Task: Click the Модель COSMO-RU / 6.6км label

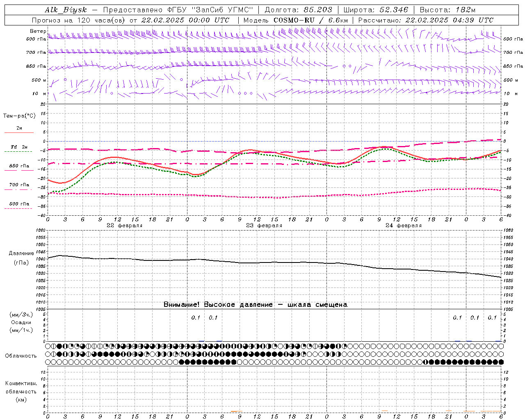Action: pyautogui.click(x=295, y=20)
